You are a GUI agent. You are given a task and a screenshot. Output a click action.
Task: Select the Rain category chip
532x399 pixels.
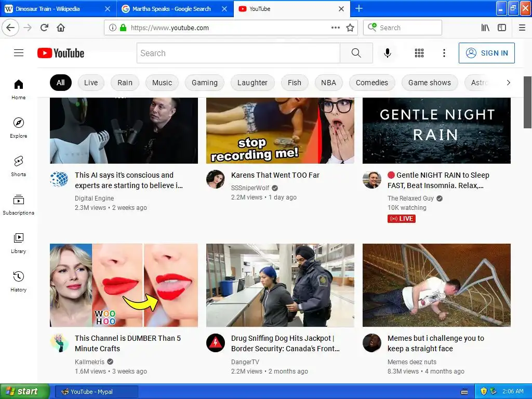125,83
